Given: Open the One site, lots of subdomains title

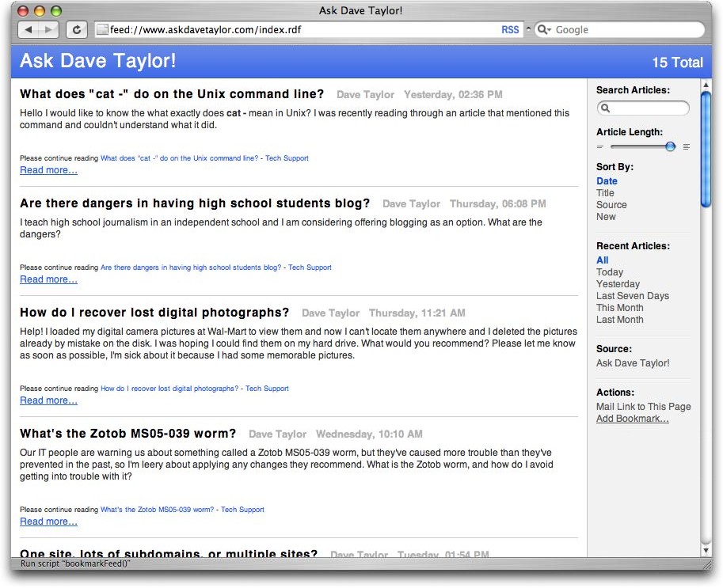Looking at the screenshot, I should pos(169,553).
